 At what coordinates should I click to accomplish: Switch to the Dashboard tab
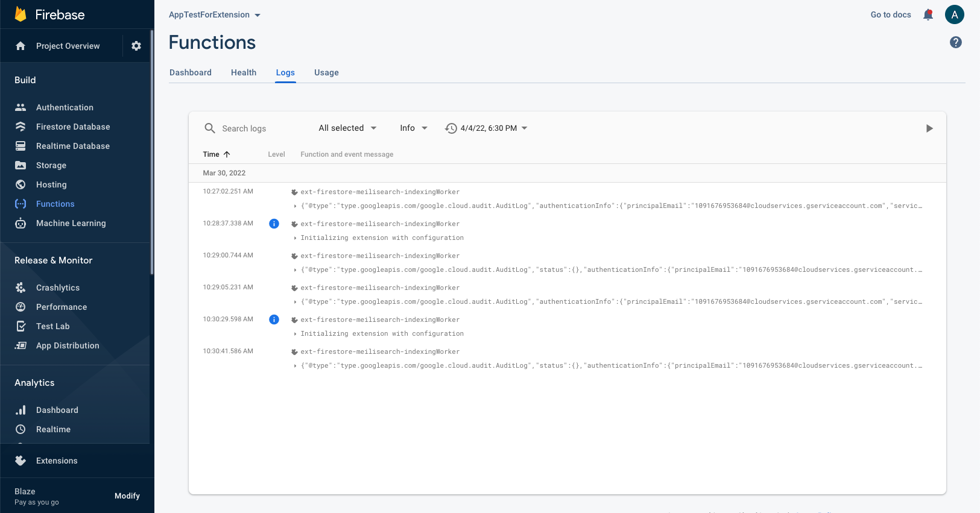(191, 72)
